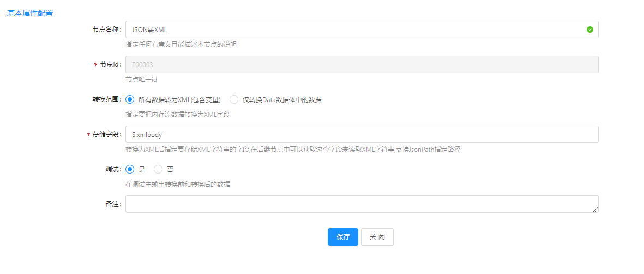Click the 调试 label
The image size is (644, 274).
click(113, 169)
